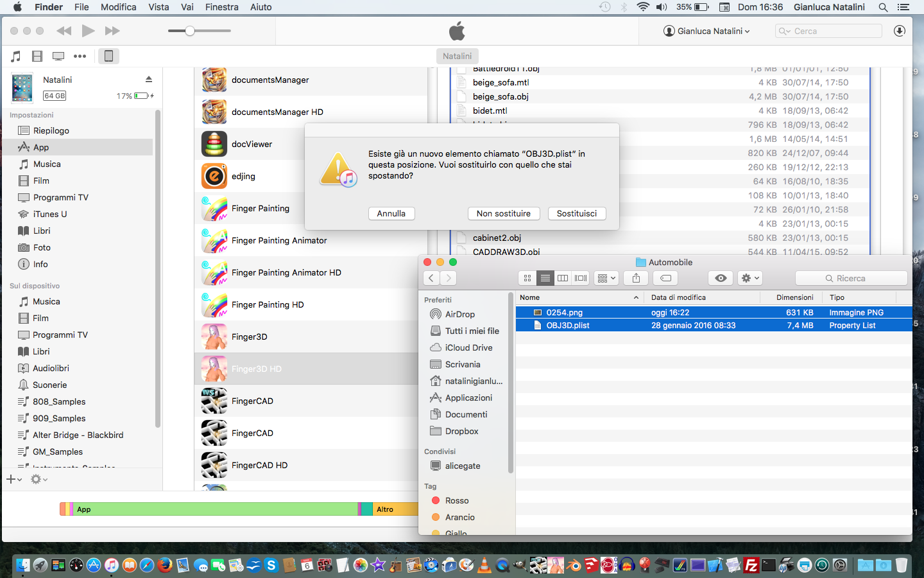Screen dimensions: 924x578
Task: Open the gear actions menu at sidebar bottom
Action: pos(39,479)
